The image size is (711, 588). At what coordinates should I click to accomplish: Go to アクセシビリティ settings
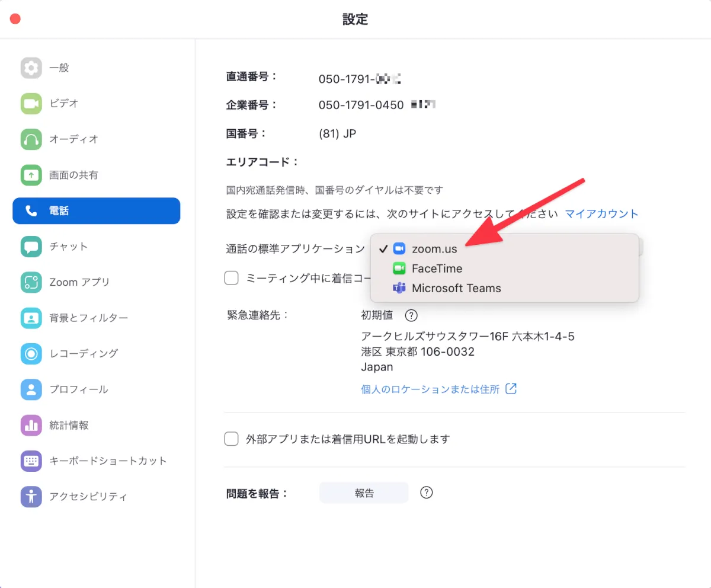pos(96,496)
